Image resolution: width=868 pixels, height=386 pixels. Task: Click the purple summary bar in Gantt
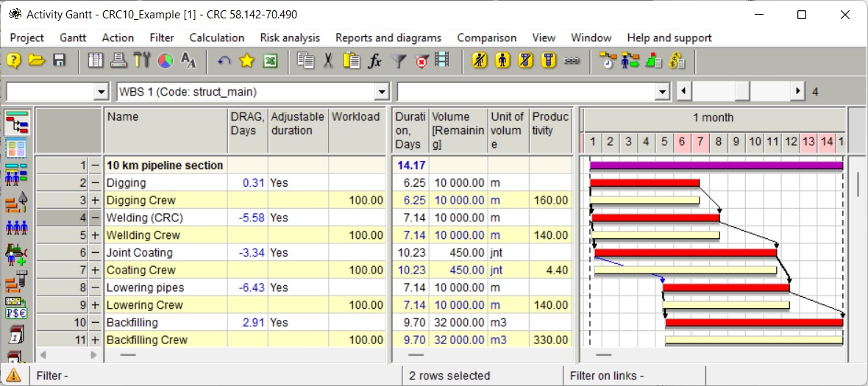[716, 165]
